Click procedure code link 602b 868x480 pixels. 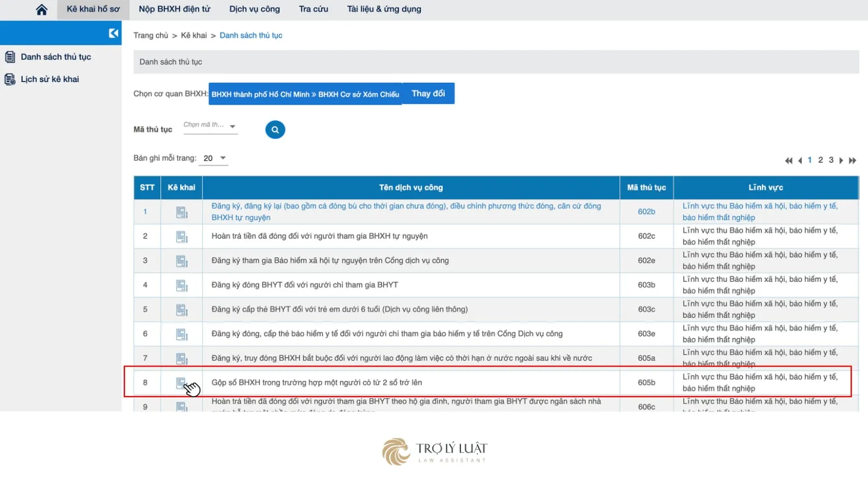click(x=646, y=211)
